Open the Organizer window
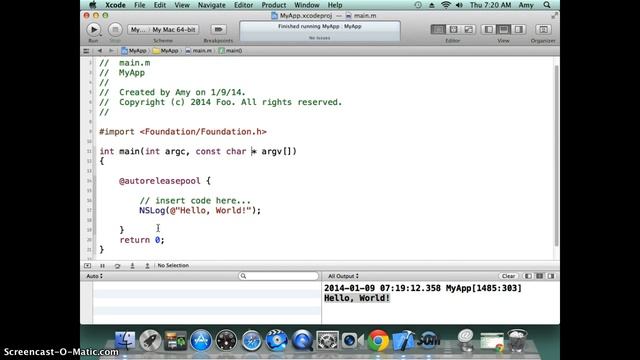This screenshot has width=640, height=360. [x=543, y=29]
